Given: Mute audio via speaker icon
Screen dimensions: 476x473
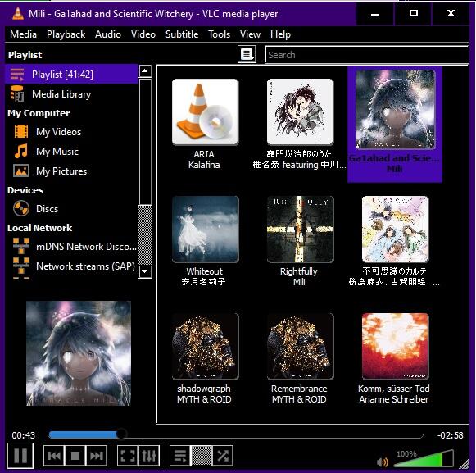Looking at the screenshot, I should tap(383, 462).
